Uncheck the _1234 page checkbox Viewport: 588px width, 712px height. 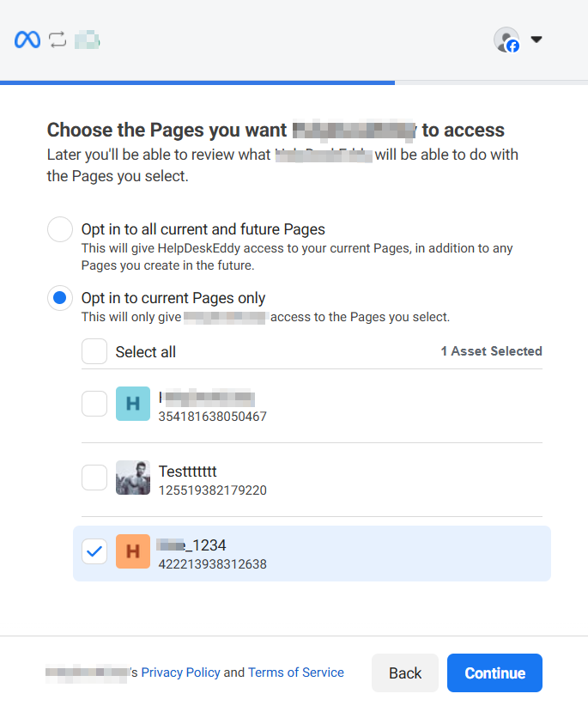(x=94, y=551)
